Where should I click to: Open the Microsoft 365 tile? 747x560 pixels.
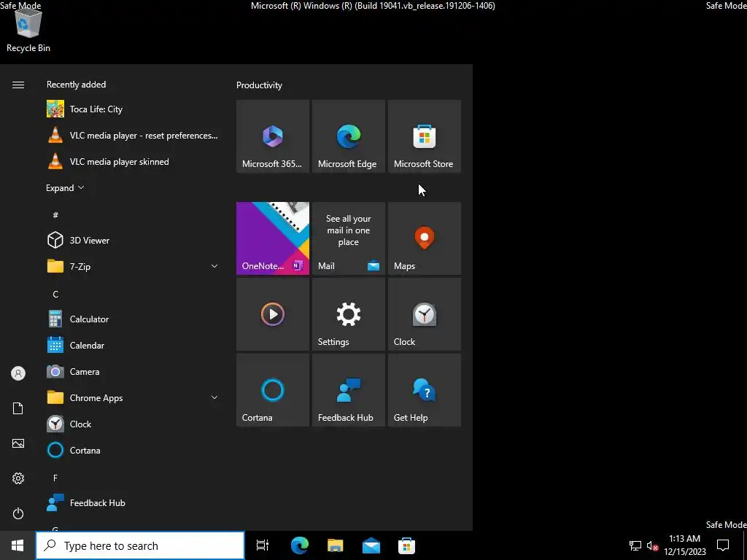[273, 136]
